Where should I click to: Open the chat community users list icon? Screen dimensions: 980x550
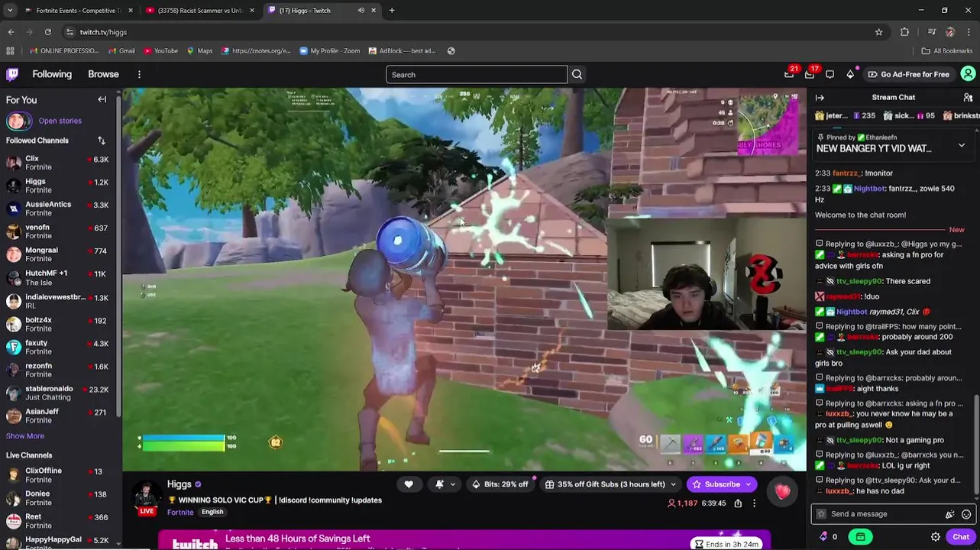pos(968,98)
